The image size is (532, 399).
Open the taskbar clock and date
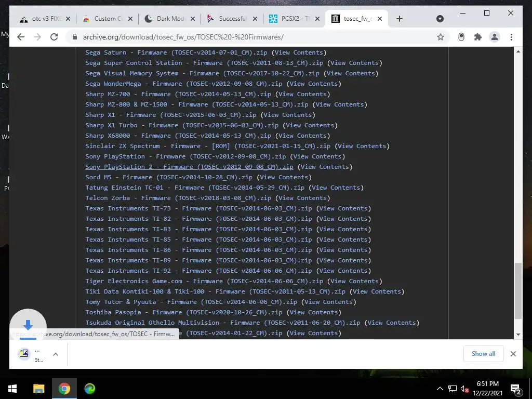(x=487, y=389)
